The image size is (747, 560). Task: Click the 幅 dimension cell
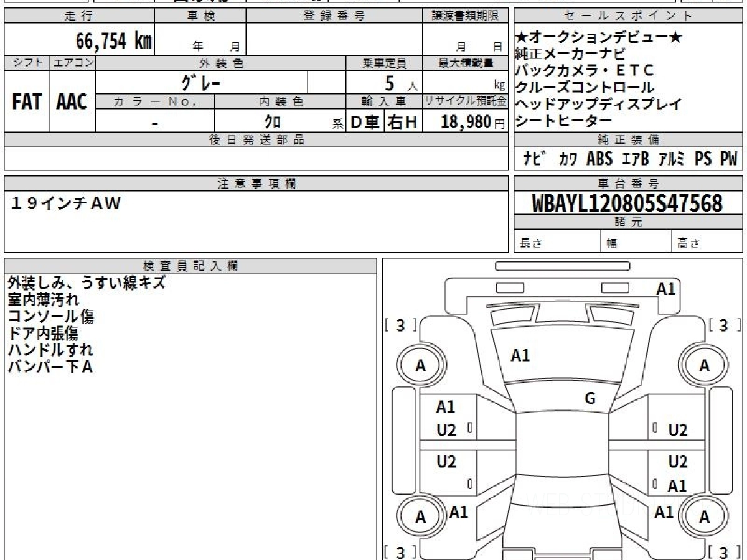click(636, 242)
